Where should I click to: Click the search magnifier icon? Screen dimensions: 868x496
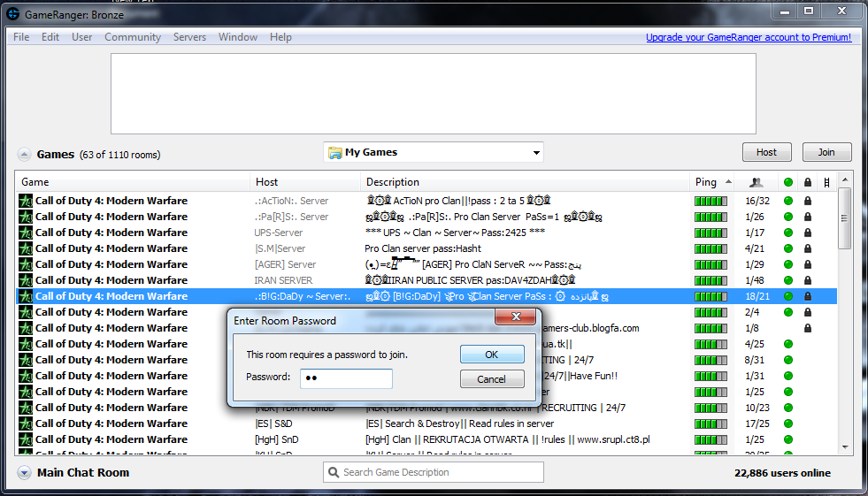(x=334, y=472)
